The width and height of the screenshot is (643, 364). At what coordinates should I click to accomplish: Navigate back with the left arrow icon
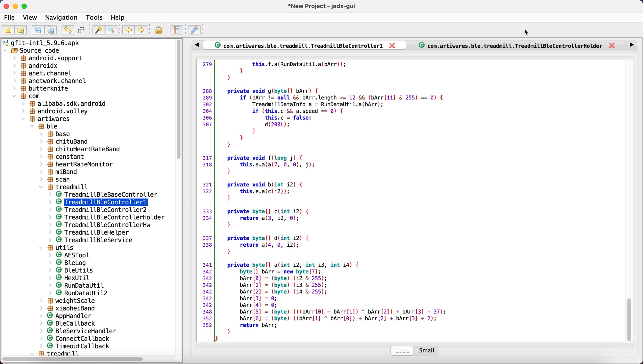coord(128,30)
